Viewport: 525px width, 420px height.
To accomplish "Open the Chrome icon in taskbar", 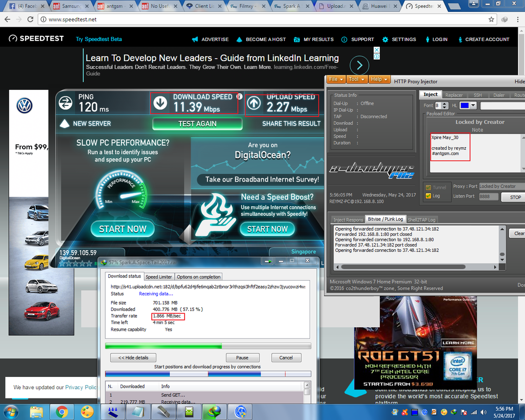I will 62,412.
